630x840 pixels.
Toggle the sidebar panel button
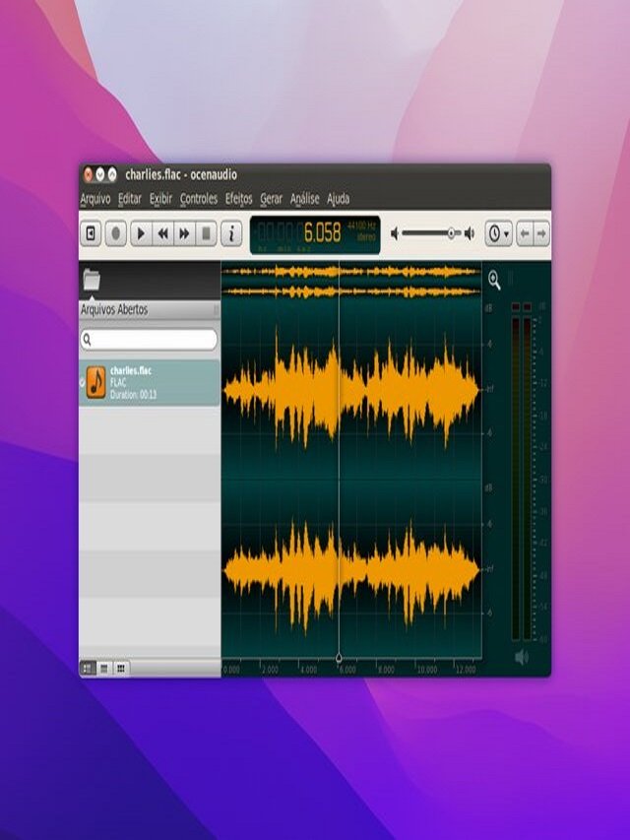pos(91,233)
